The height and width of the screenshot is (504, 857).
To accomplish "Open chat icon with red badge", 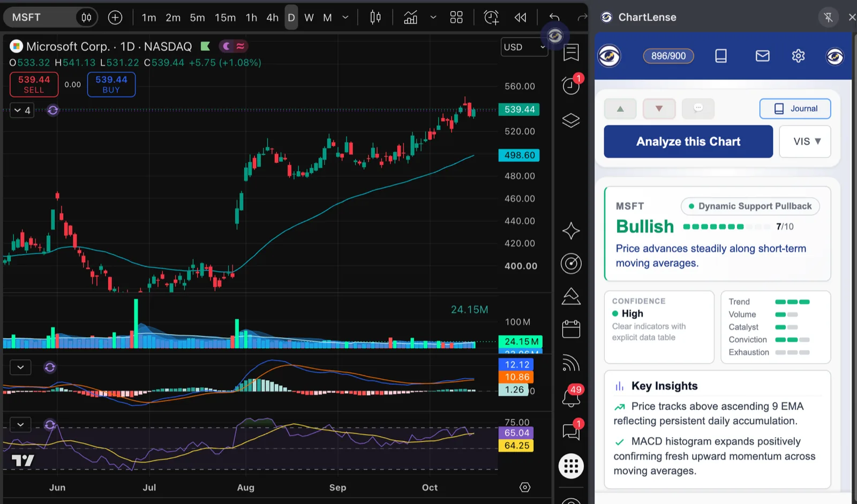I will (571, 431).
